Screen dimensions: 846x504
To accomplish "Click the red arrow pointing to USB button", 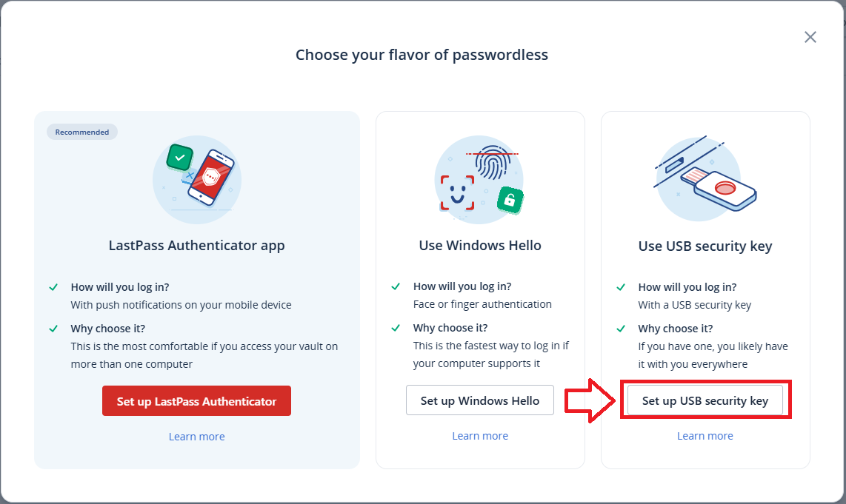I will pos(590,400).
